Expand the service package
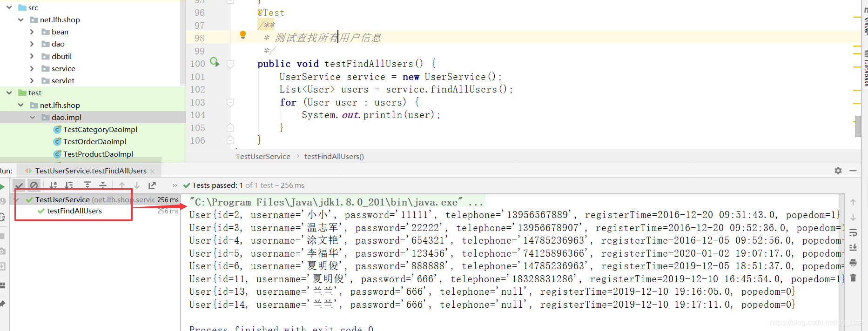 (32, 68)
